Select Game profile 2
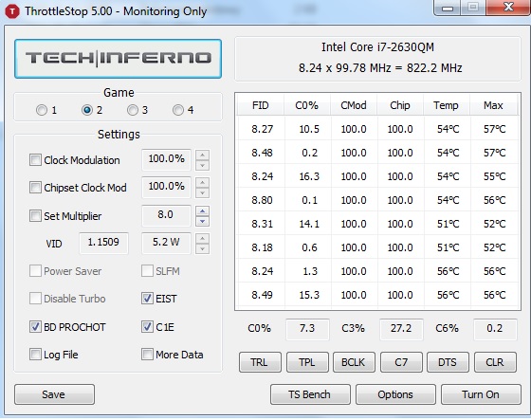Screen dimensions: 531x420 pos(87,110)
